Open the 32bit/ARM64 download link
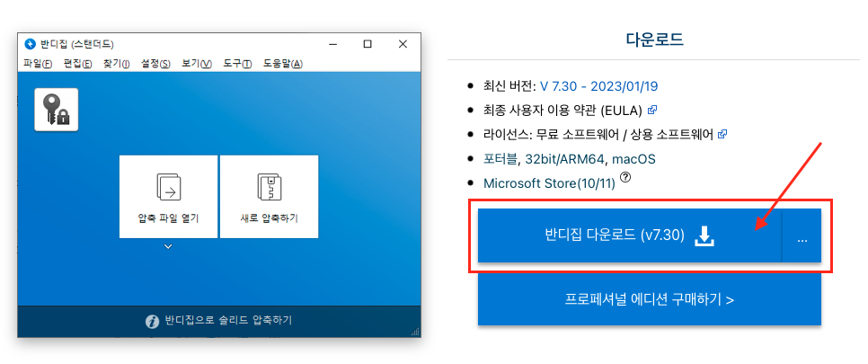Viewport: 868px width, 364px height. (563, 159)
